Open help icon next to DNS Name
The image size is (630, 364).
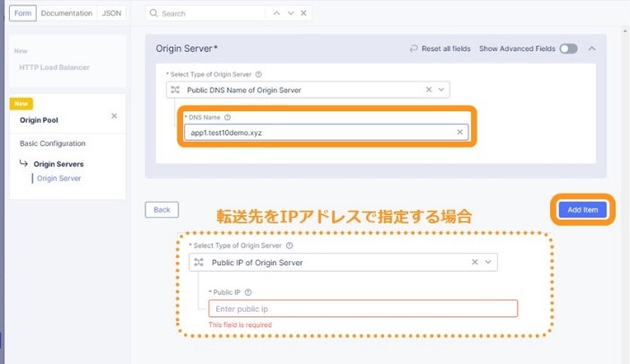click(x=227, y=117)
